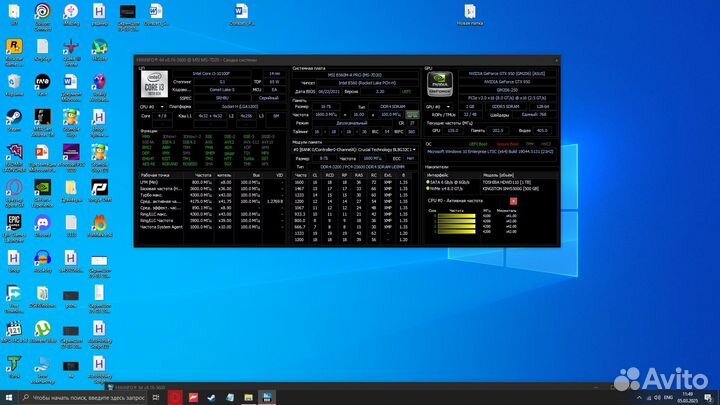Screen dimensions: 720x405
Task: Launch the Rockstar Games Launcher shortcut
Action: (x=14, y=47)
